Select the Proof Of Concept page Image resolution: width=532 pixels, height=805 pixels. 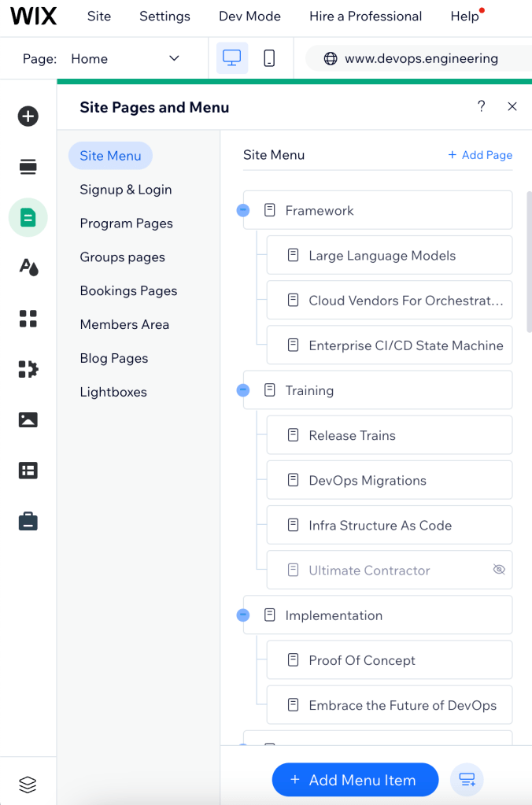tap(390, 660)
